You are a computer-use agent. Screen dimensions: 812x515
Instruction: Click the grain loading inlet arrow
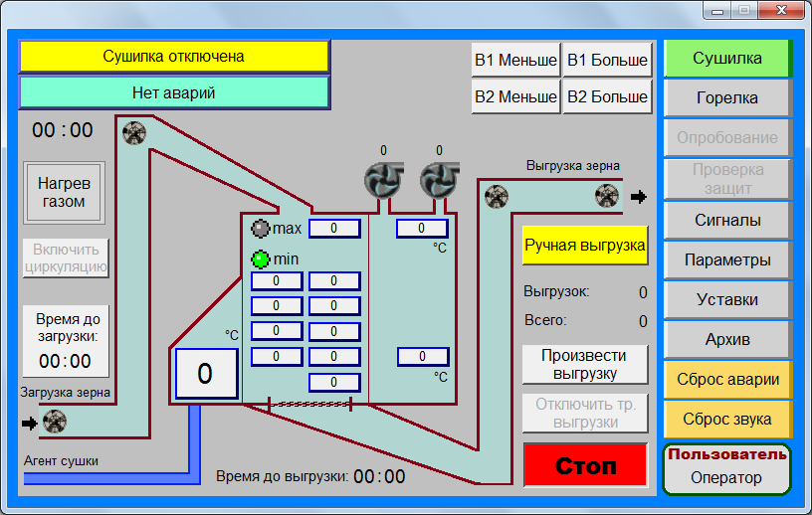30,424
